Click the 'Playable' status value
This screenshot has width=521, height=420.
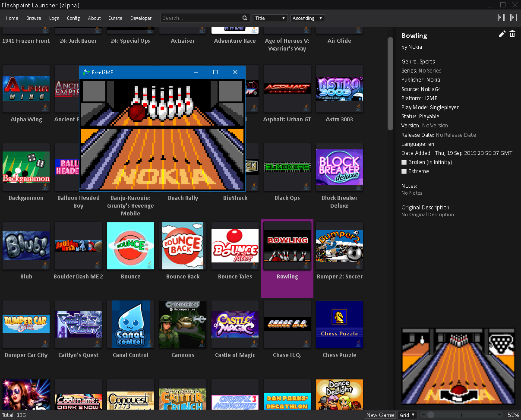(429, 117)
